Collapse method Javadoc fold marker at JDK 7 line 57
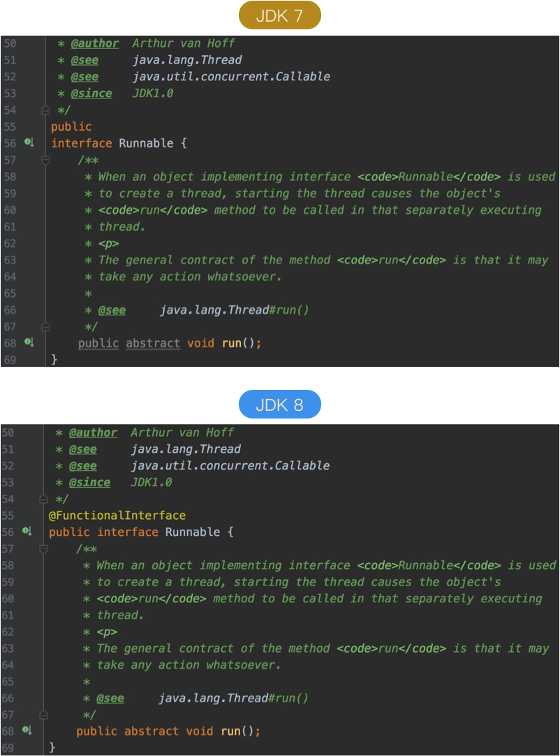 pyautogui.click(x=46, y=160)
